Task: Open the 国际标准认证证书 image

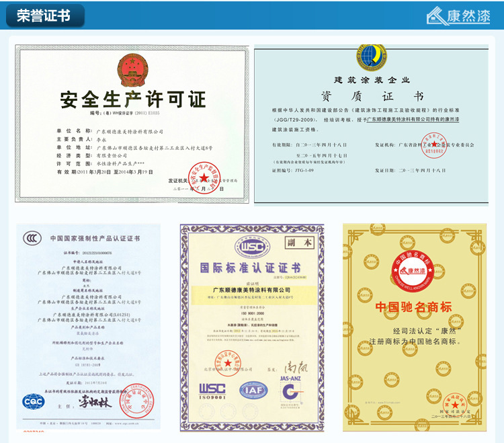Action: (252, 327)
